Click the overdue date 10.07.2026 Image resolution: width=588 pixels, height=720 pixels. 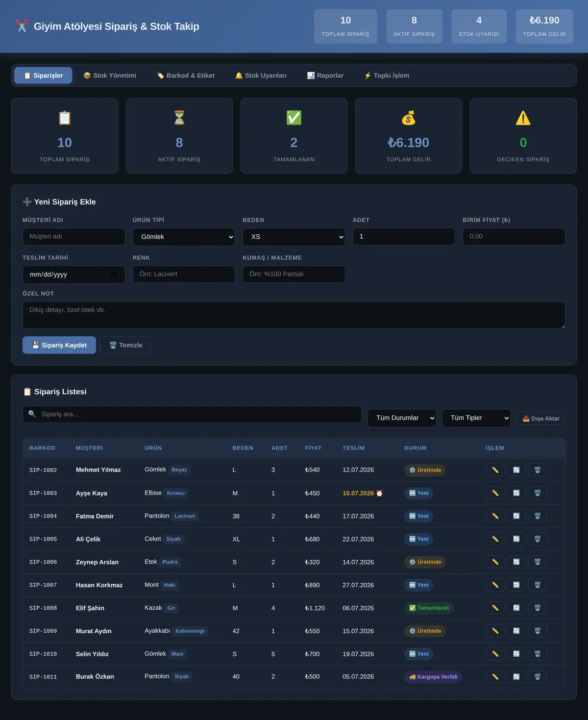(358, 493)
